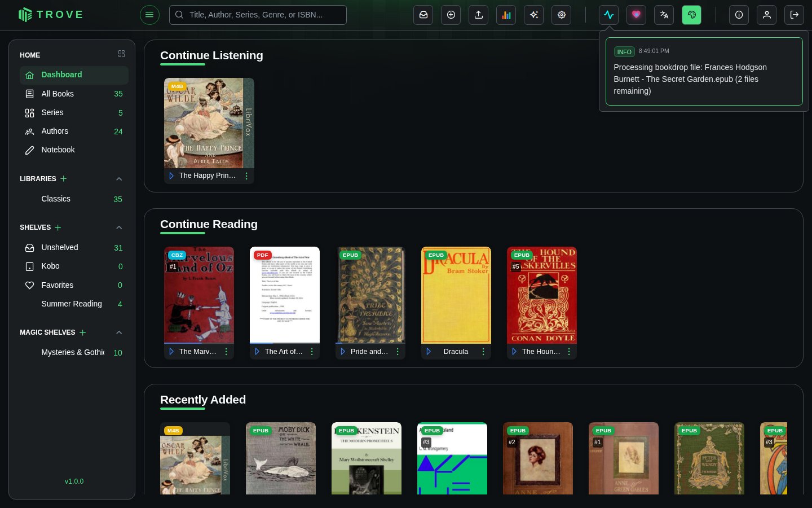Click the dashboard layout icon beside HOME
The image size is (812, 508).
coord(121,54)
